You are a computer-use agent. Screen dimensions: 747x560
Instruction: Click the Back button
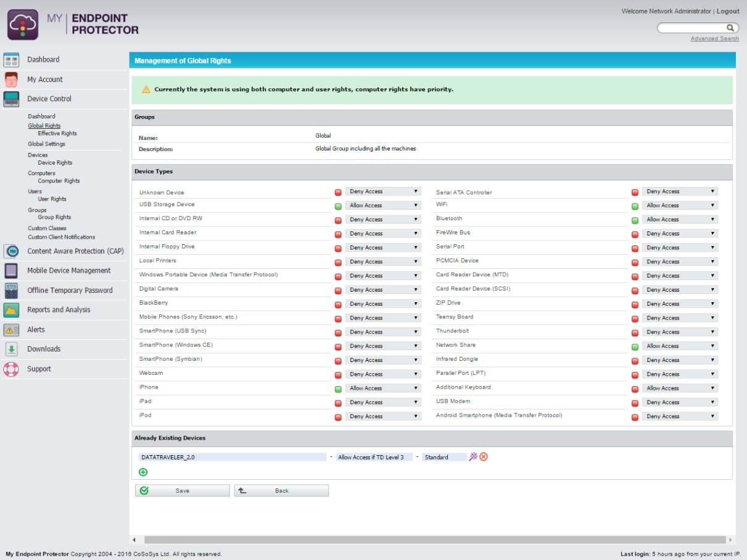tap(281, 490)
